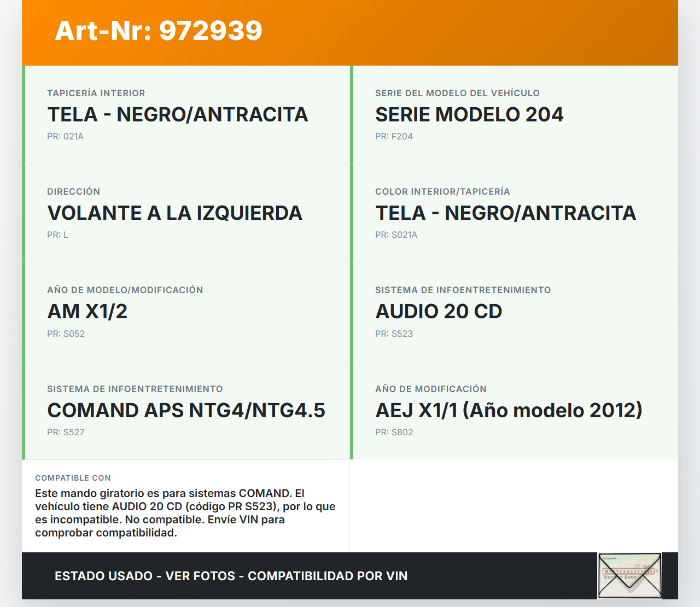Click the PR: 021A code label
The image size is (700, 607).
point(66,137)
